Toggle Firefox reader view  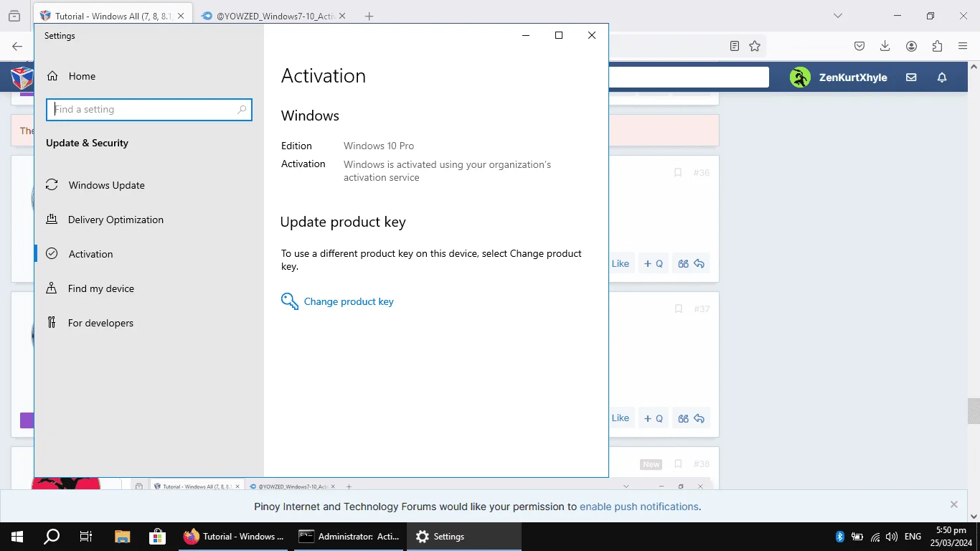735,46
